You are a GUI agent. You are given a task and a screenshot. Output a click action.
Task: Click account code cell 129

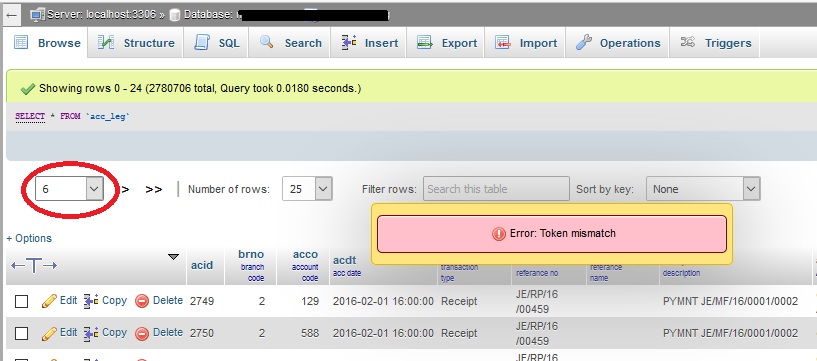[310, 301]
